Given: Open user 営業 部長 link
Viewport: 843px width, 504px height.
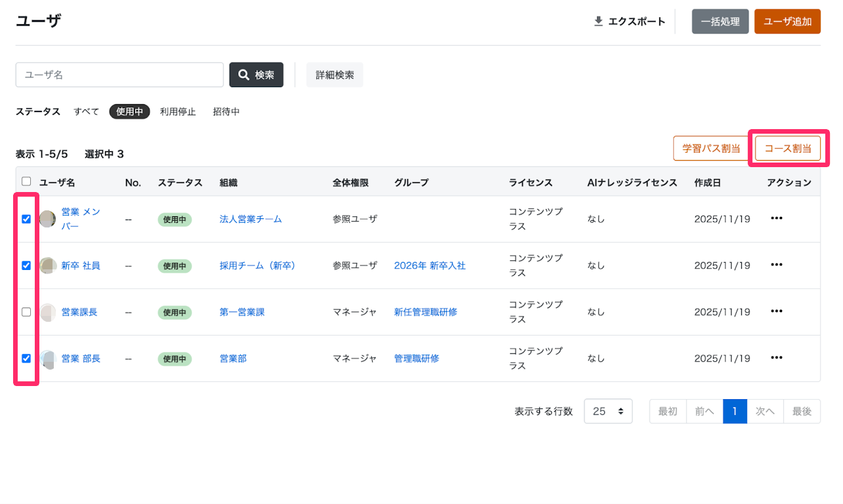Looking at the screenshot, I should (x=81, y=359).
